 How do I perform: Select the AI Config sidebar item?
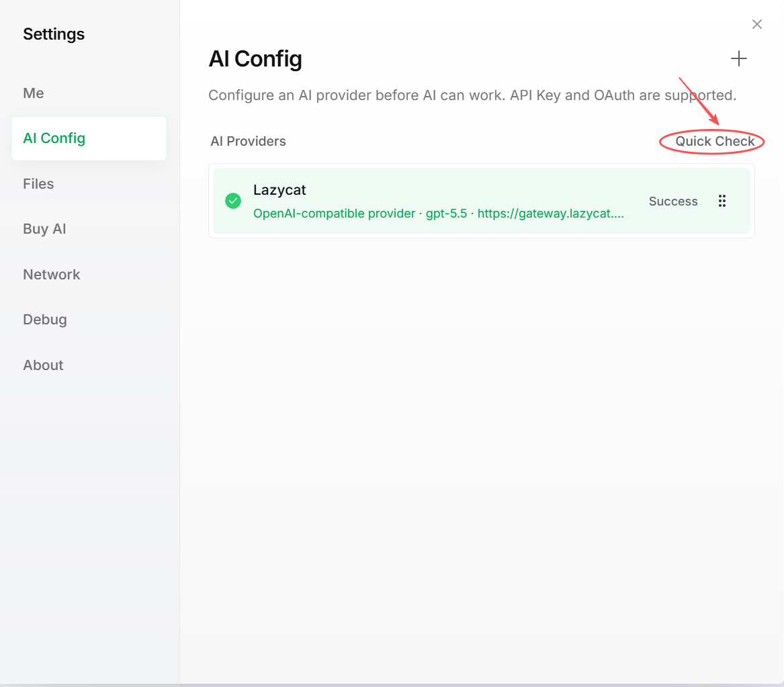click(x=89, y=138)
